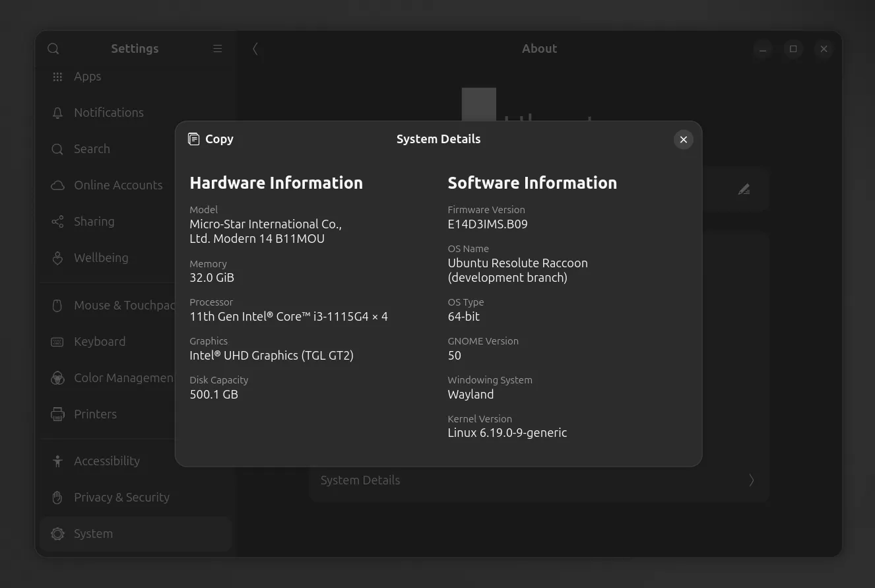
Task: Click the Windowing System label
Action: 490,380
